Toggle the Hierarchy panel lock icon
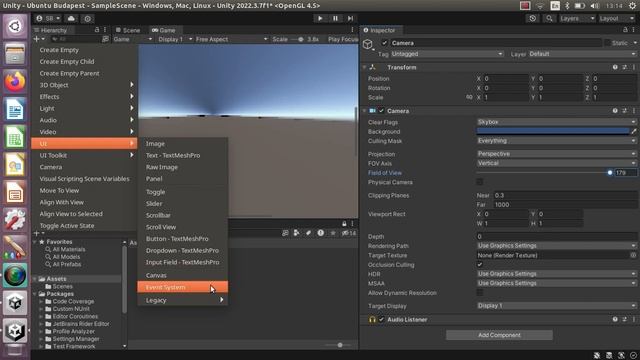Viewport: 640px width, 360px height. coord(97,30)
